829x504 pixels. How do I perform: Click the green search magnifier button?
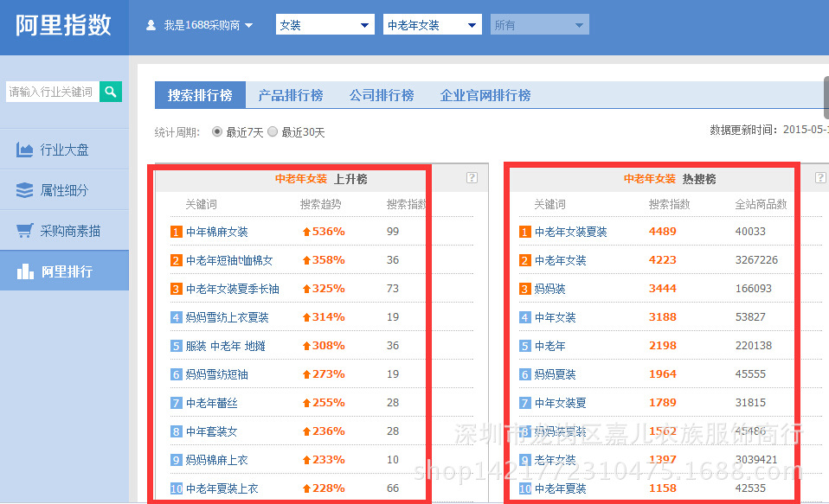(x=111, y=91)
